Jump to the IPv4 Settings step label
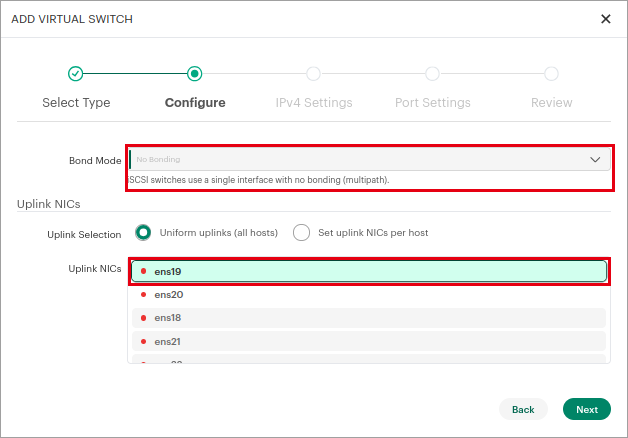Image resolution: width=628 pixels, height=438 pixels. (314, 102)
